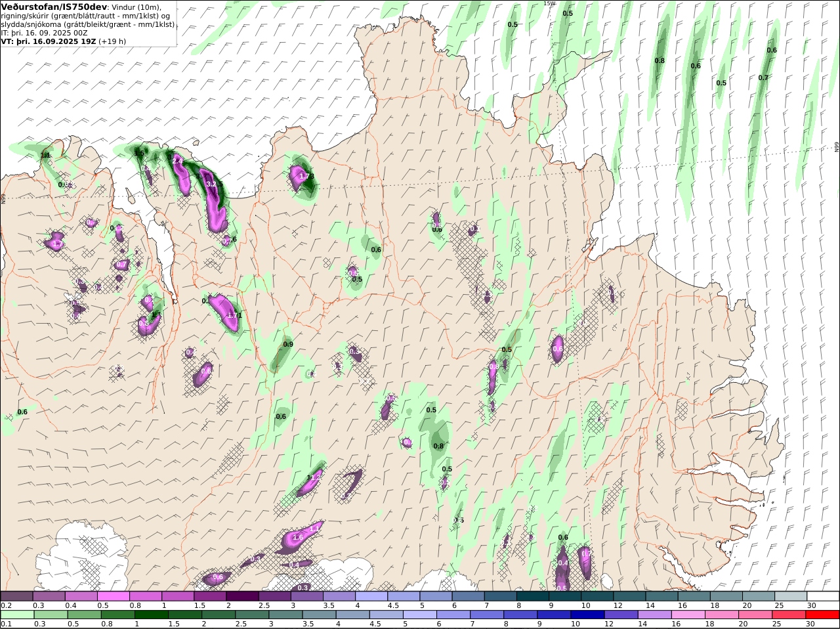
Task: Click the upper legend swatch labeled 3
Action: (306, 596)
